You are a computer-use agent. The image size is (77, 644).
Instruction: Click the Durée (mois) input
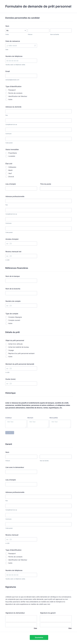(21, 384)
